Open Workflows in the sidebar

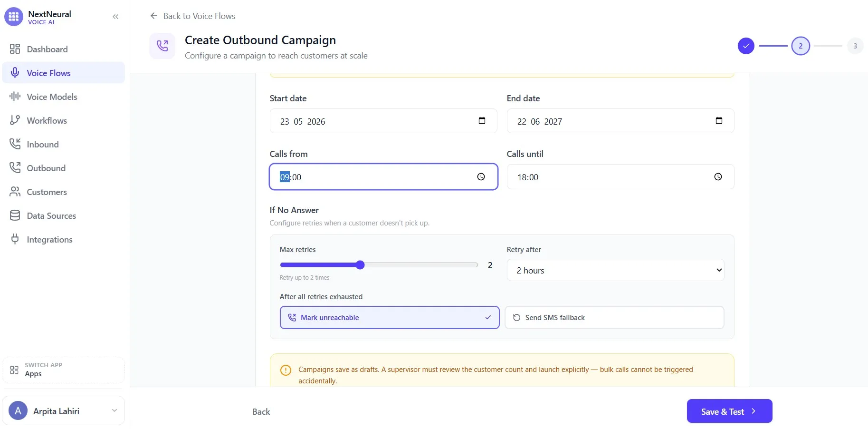click(x=64, y=120)
